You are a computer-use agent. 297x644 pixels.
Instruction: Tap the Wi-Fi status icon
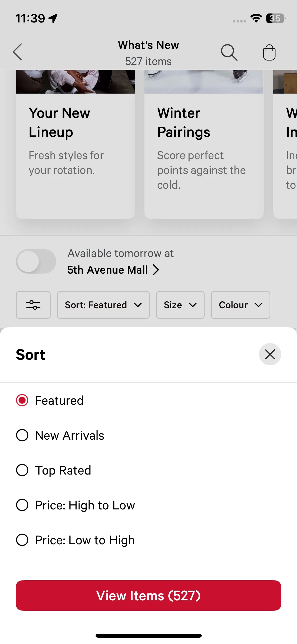click(x=256, y=18)
